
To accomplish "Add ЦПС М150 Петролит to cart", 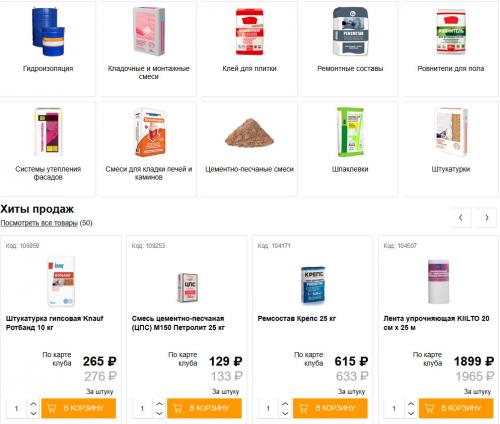I will [204, 408].
